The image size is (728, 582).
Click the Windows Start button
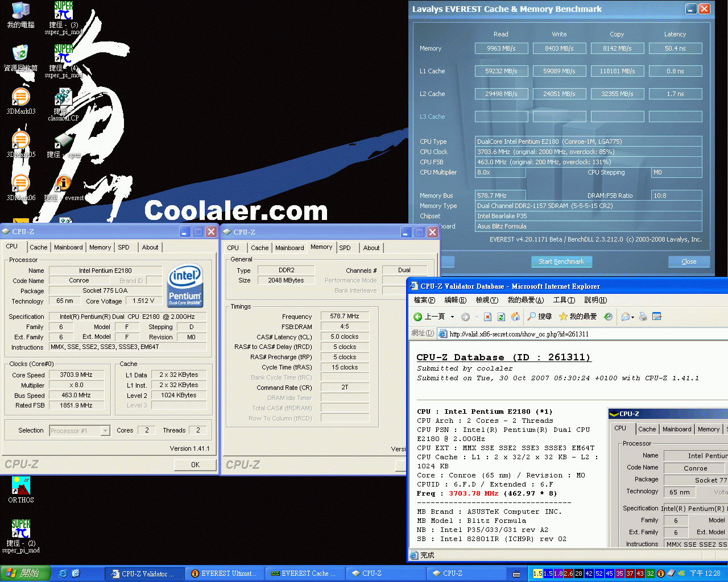(x=26, y=573)
